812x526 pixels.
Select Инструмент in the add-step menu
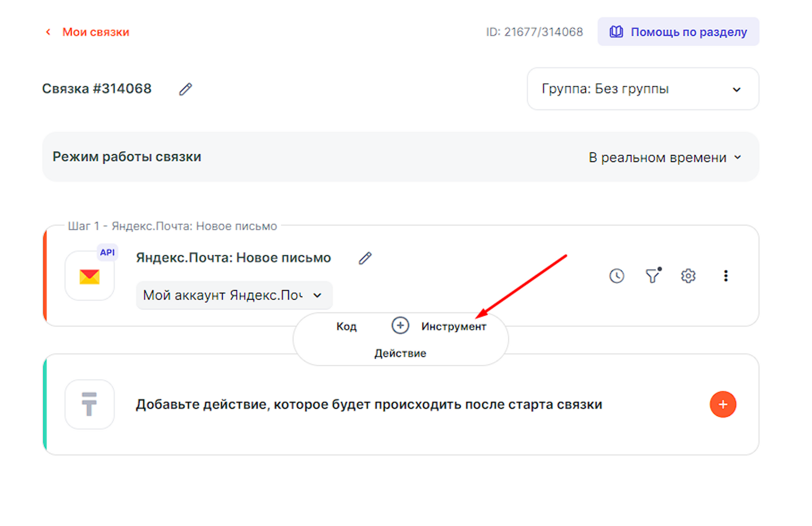pyautogui.click(x=454, y=326)
